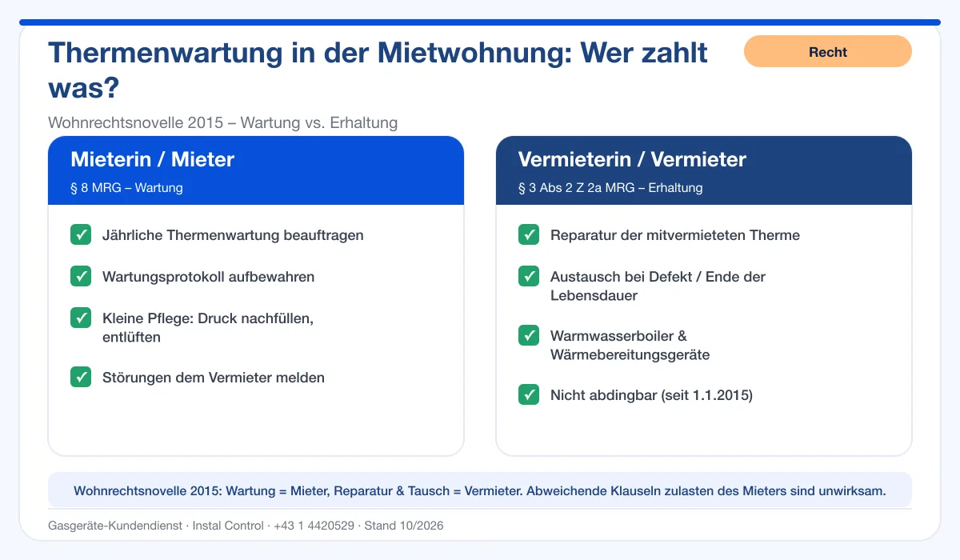This screenshot has width=960, height=560.
Task: Select the Mieterin / Mieter heading
Action: point(153,159)
